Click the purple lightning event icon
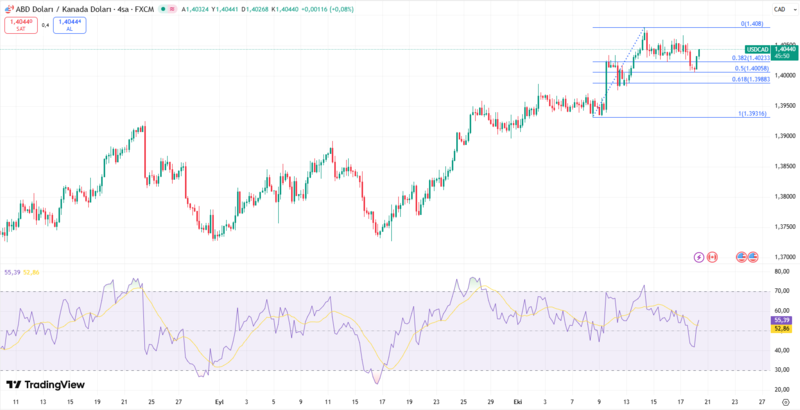This screenshot has height=410, width=800. [698, 257]
